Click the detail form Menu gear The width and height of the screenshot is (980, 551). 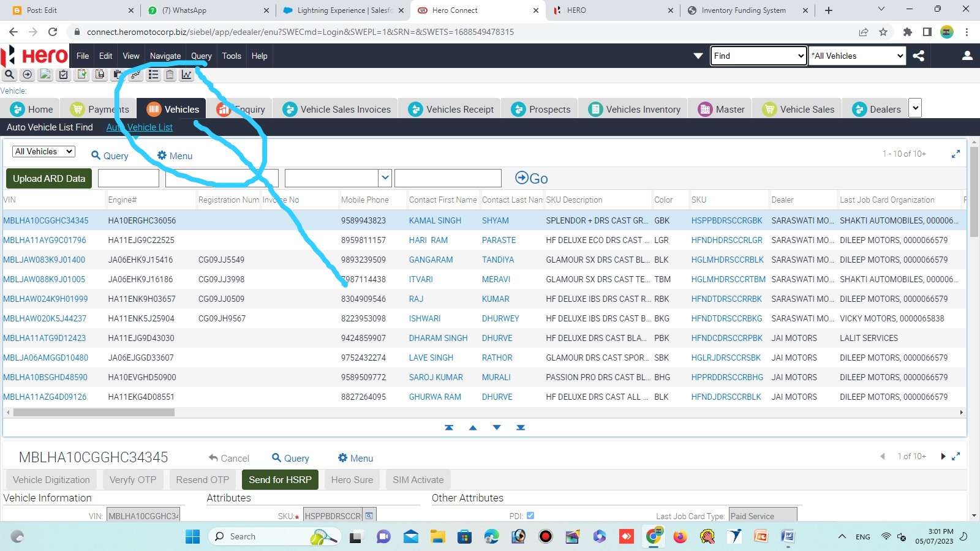pos(355,458)
